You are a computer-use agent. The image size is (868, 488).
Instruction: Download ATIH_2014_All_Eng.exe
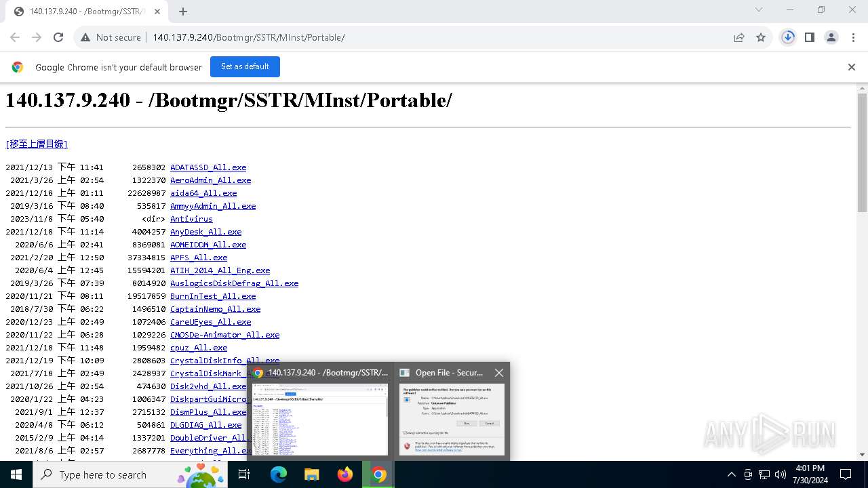click(x=220, y=270)
